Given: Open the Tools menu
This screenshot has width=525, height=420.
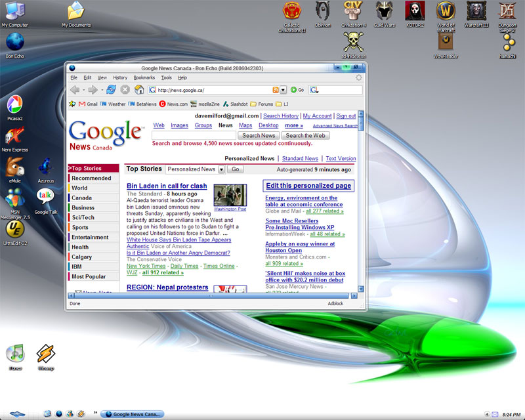Looking at the screenshot, I should [166, 77].
